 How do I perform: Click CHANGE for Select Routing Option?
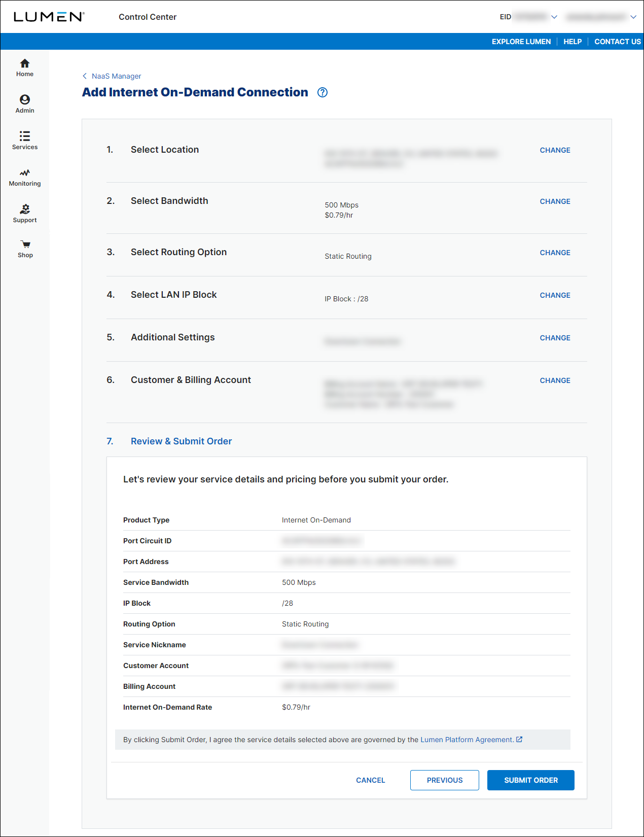555,253
